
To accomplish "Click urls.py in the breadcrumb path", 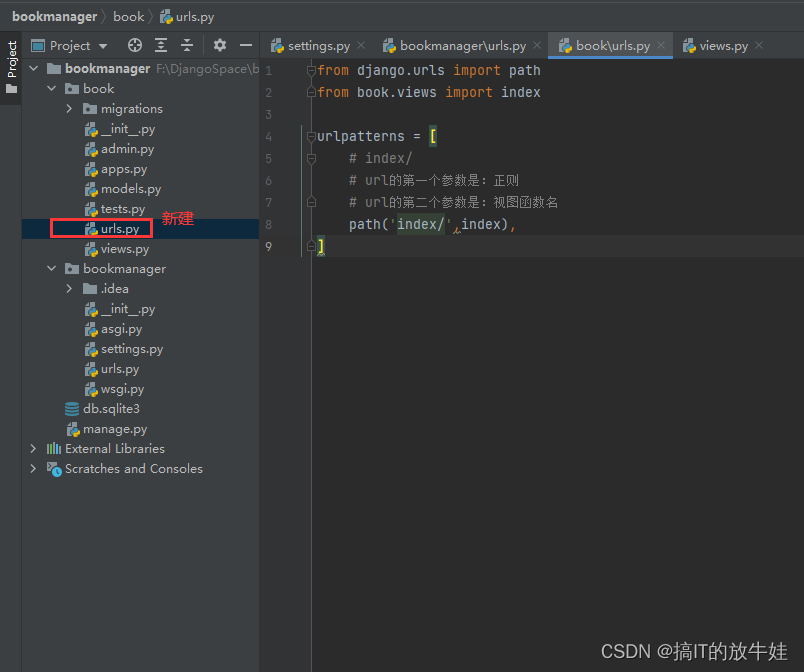I will 195,17.
